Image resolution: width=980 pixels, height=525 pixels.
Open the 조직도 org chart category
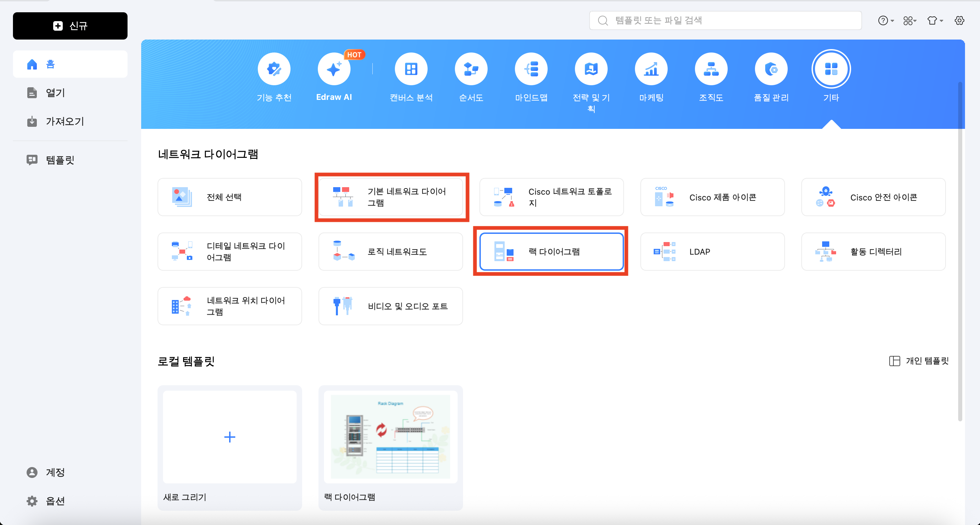point(711,69)
